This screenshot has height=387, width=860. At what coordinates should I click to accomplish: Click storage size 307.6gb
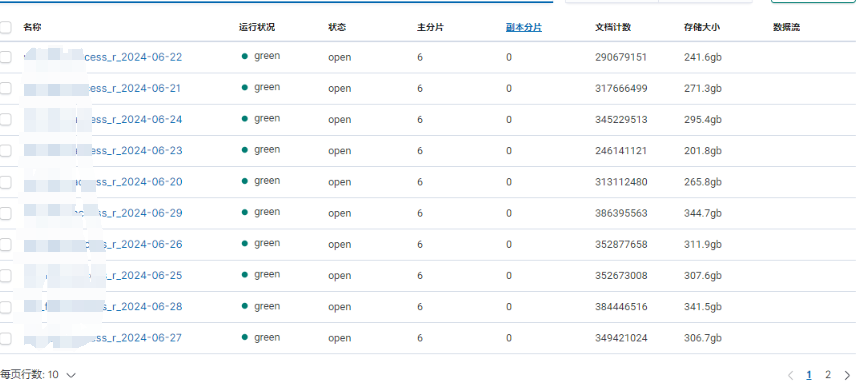[703, 276]
